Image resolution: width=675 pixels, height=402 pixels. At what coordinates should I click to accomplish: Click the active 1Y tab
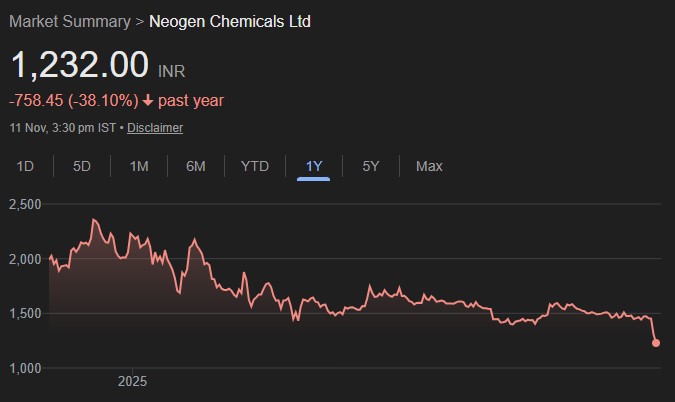[314, 166]
